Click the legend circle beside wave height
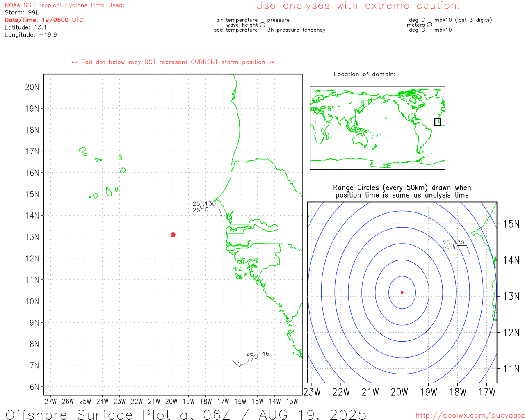The height and width of the screenshot is (420, 525). [x=262, y=25]
